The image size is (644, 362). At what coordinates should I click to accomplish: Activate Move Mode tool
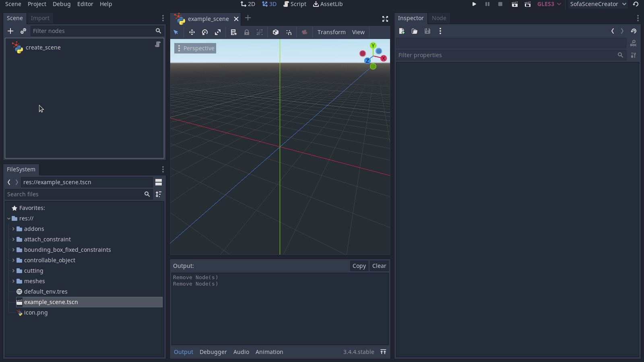[x=192, y=32]
